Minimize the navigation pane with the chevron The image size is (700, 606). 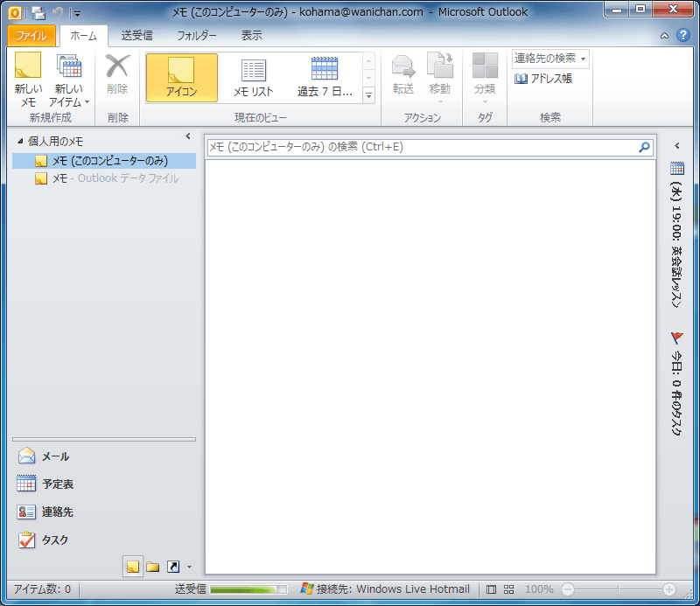click(188, 136)
